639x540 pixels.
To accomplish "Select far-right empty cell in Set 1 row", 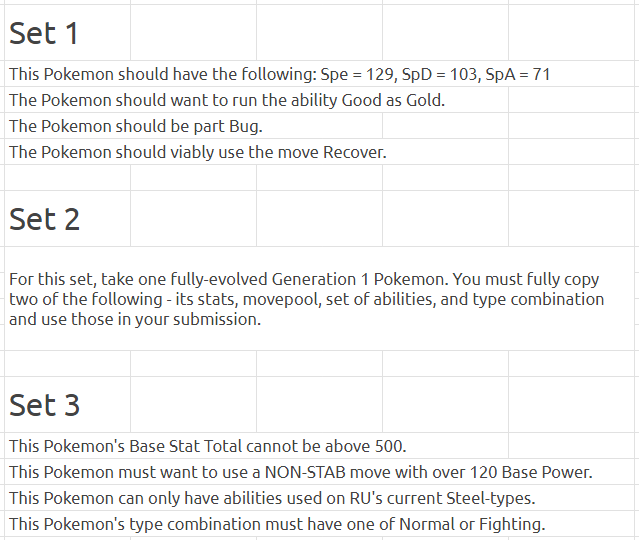I will point(573,33).
